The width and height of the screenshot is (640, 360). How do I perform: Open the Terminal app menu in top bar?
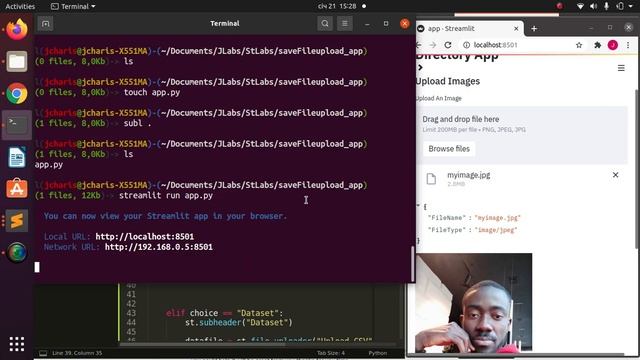click(x=73, y=6)
